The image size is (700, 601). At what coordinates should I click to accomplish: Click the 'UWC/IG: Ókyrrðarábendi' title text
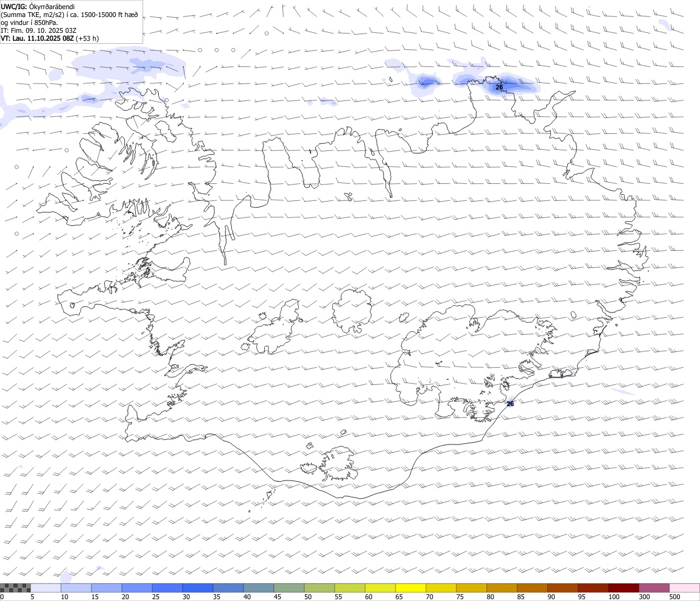click(38, 7)
